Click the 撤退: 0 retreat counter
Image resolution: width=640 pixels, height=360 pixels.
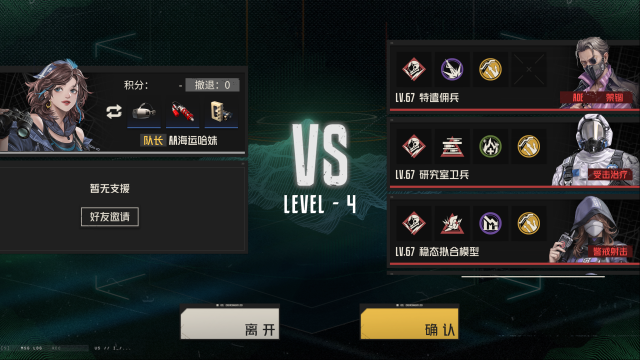click(212, 85)
